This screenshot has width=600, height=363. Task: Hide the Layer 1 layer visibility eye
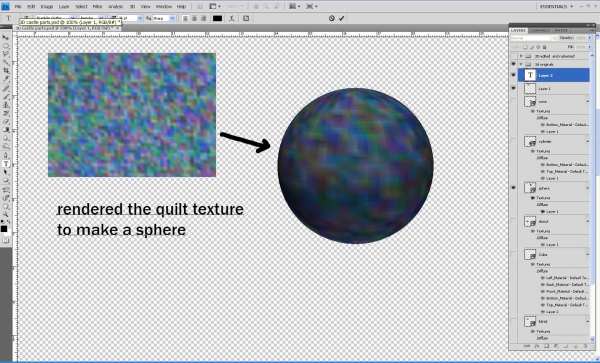(514, 88)
